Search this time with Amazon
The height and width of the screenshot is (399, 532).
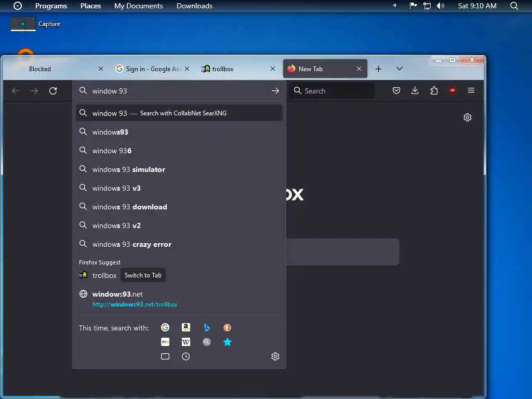[x=185, y=327]
